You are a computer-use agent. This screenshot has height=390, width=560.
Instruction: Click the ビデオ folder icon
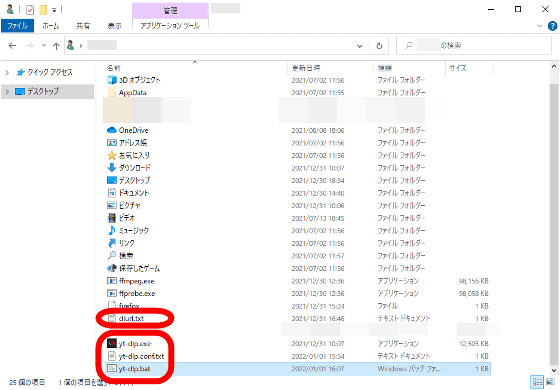(x=112, y=218)
